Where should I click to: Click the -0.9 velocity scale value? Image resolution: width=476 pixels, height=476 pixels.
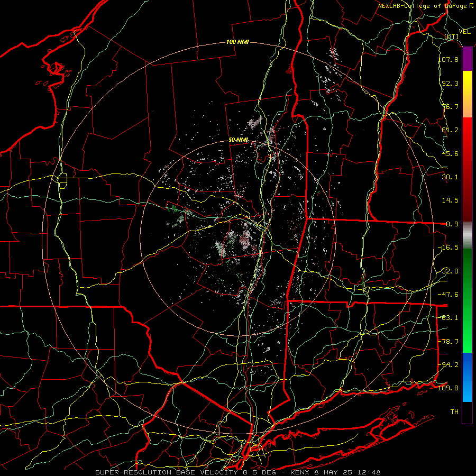click(x=450, y=224)
